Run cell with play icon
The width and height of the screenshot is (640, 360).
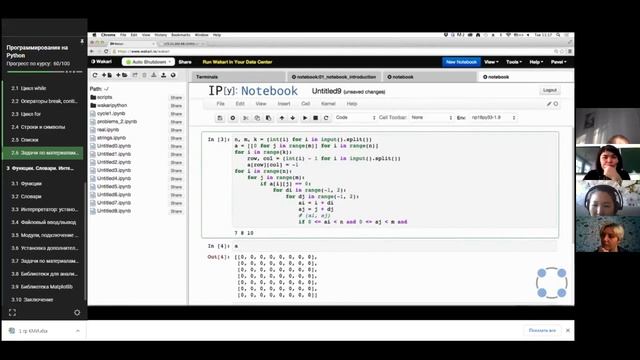pos(305,118)
